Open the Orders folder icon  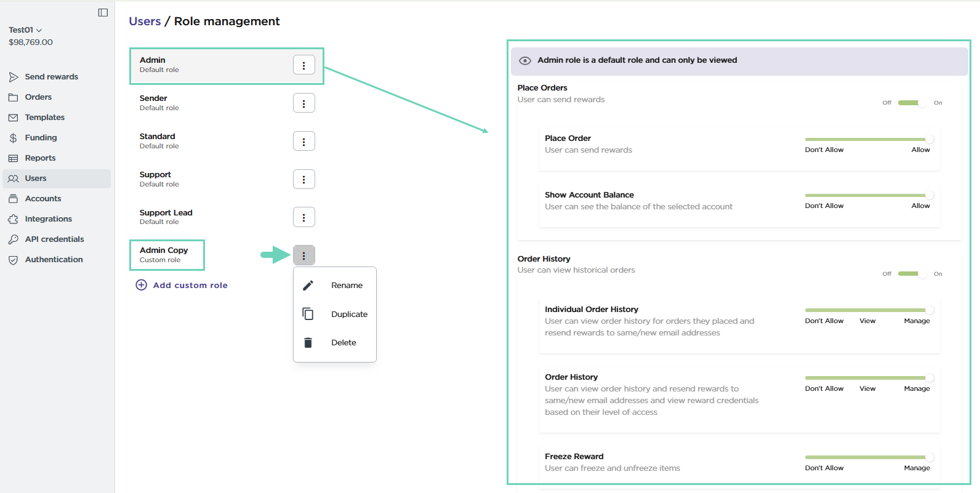coord(13,97)
